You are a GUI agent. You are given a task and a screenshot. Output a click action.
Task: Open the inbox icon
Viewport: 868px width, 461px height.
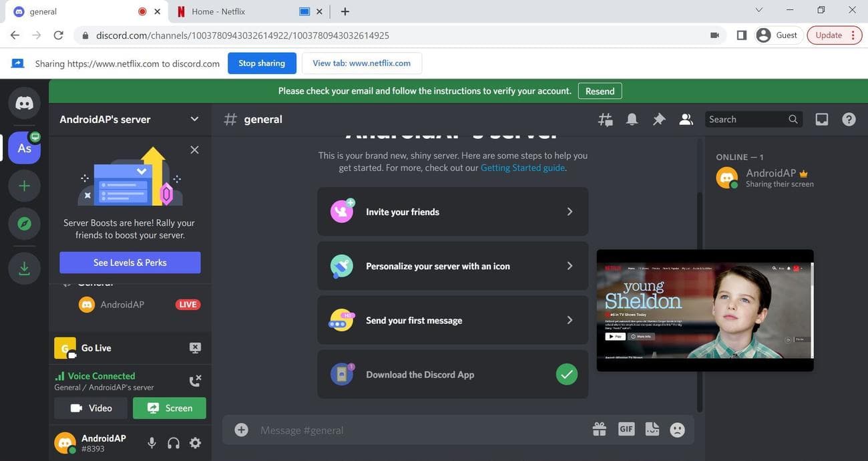(821, 119)
